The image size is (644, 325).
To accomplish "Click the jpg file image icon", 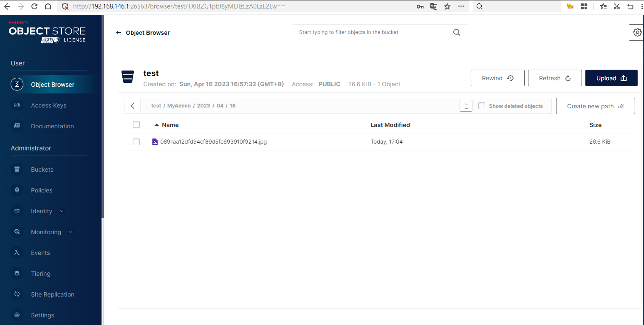I will 155,142.
